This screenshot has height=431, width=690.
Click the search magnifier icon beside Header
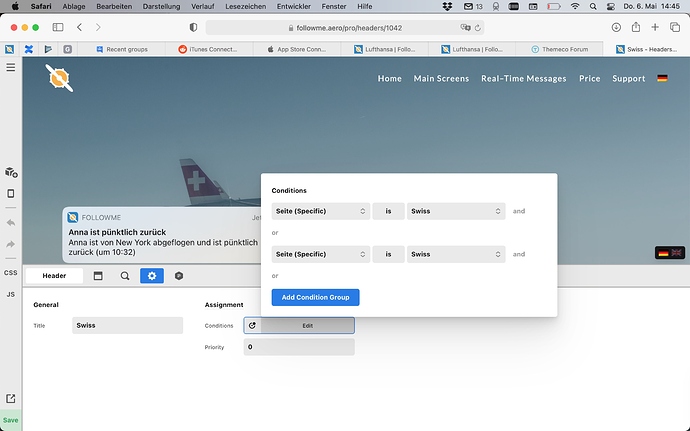(x=125, y=276)
